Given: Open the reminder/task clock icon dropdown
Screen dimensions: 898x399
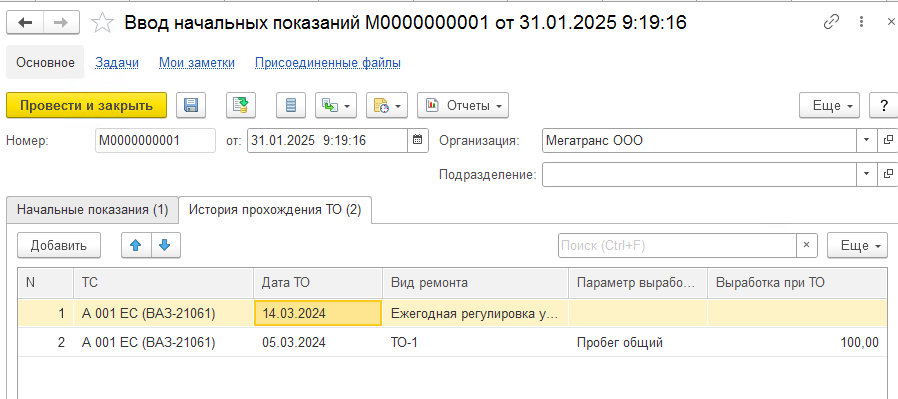Looking at the screenshot, I should [x=387, y=105].
